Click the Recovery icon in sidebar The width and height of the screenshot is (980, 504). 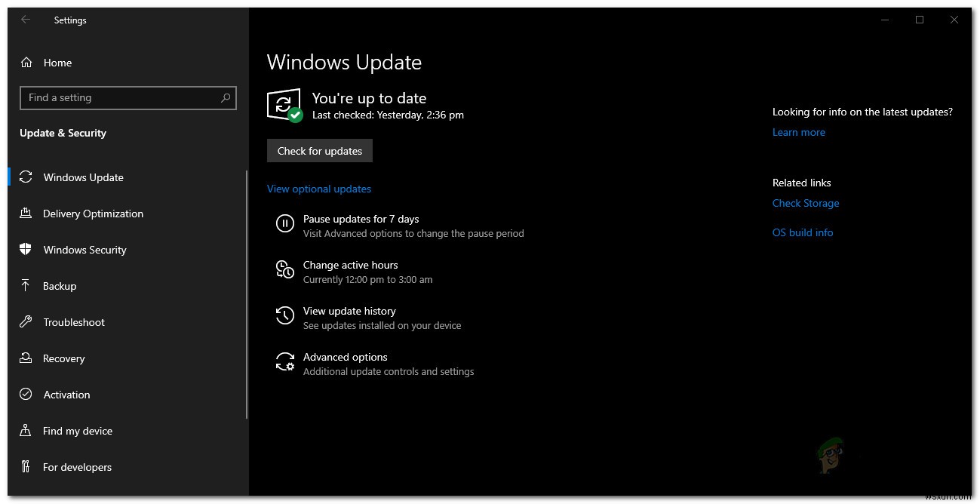(26, 358)
